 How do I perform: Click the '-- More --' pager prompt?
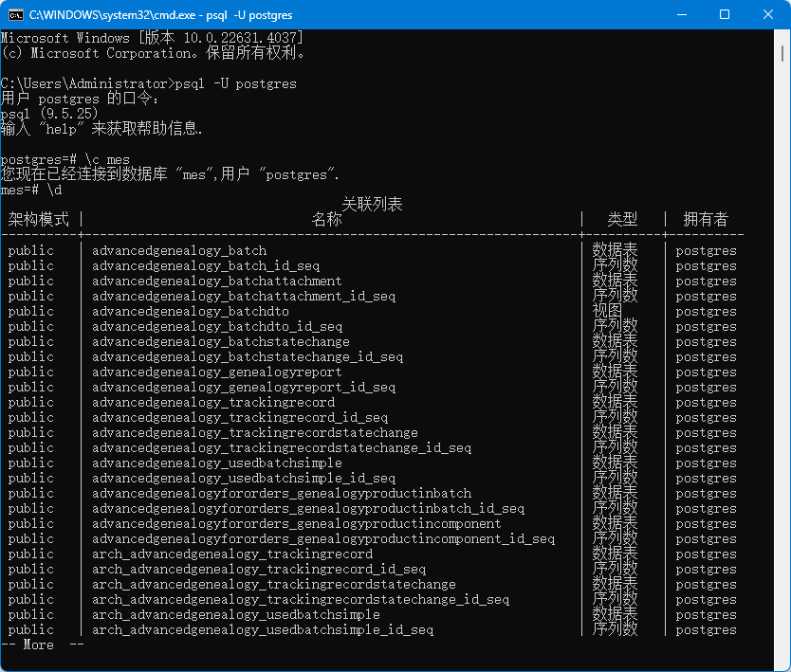[43, 645]
